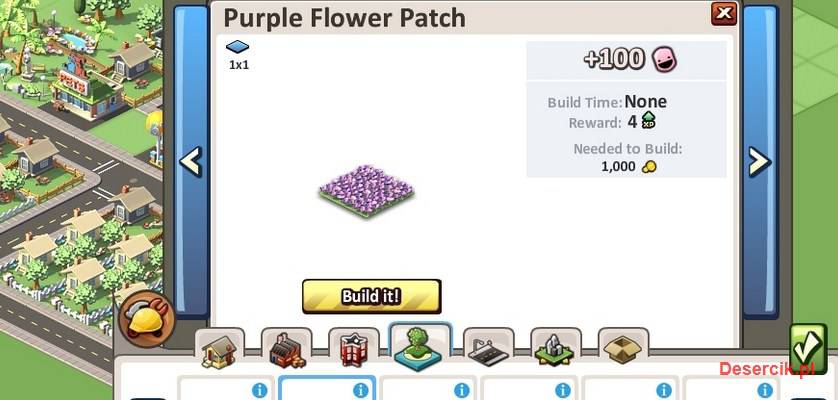
Task: Click the last item's info icon
Action: point(765,390)
